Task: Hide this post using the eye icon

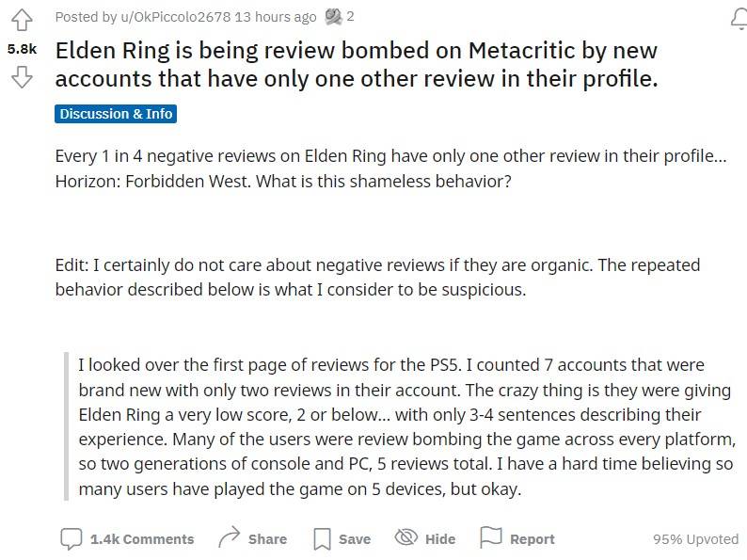Action: pyautogui.click(x=425, y=539)
